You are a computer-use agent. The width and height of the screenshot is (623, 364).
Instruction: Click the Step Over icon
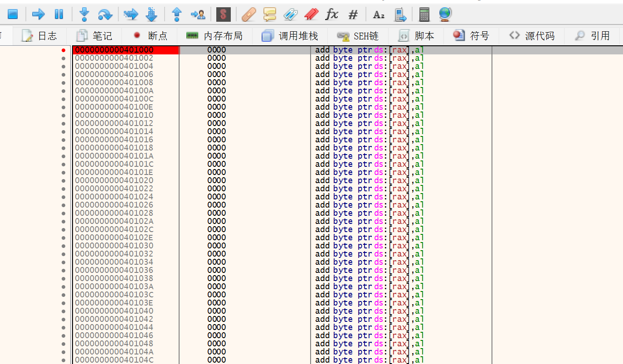point(105,15)
